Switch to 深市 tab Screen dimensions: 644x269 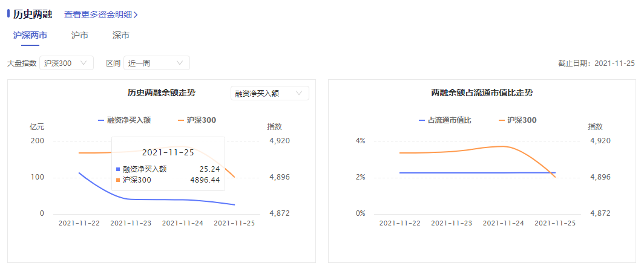click(121, 36)
